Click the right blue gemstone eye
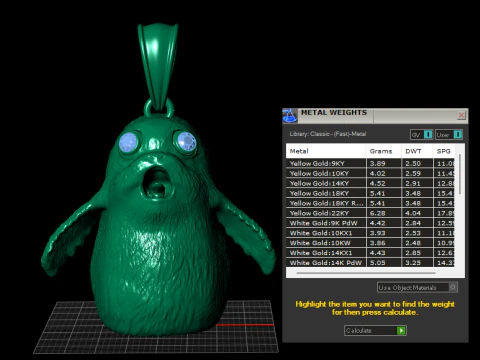Image resolution: width=480 pixels, height=360 pixels. point(186,141)
